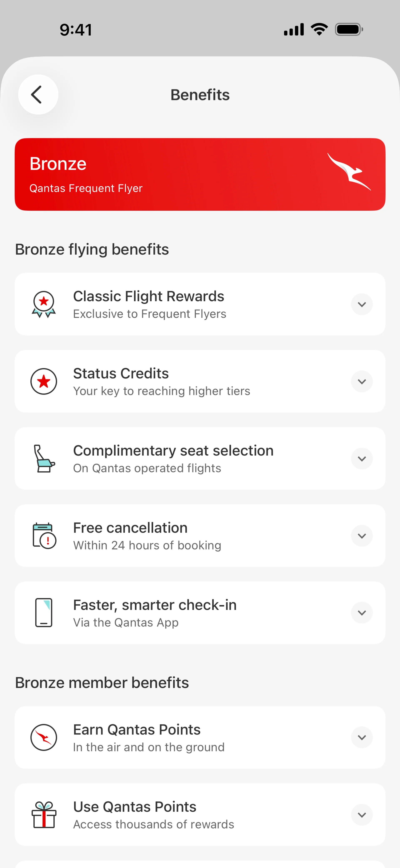Select the Use Qantas Points title
Image resolution: width=400 pixels, height=868 pixels.
135,807
